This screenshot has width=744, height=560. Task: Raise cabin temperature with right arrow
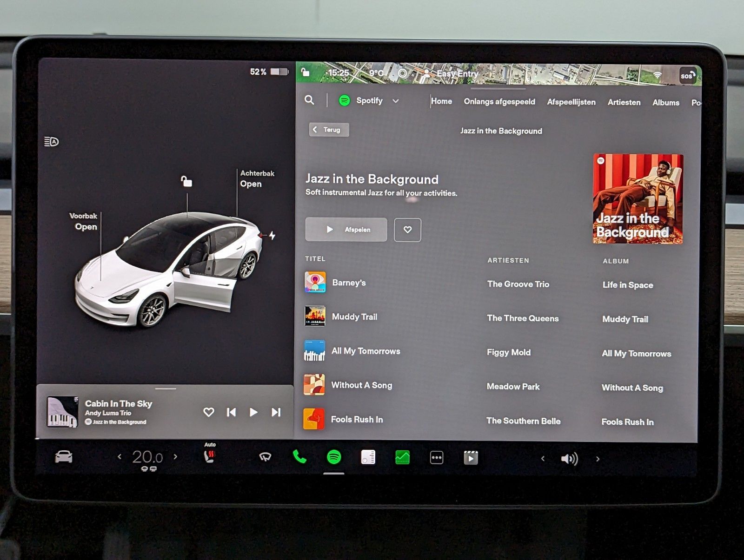tap(175, 456)
